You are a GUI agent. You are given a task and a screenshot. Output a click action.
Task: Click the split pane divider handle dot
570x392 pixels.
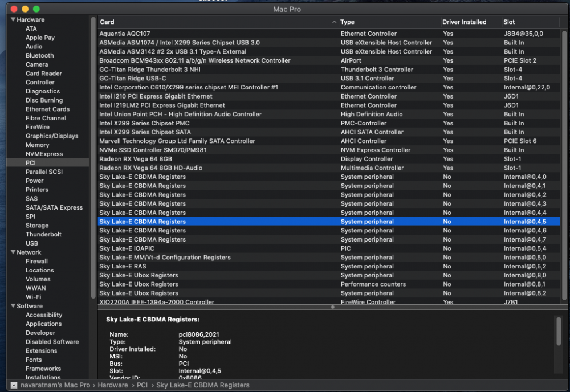[333, 307]
